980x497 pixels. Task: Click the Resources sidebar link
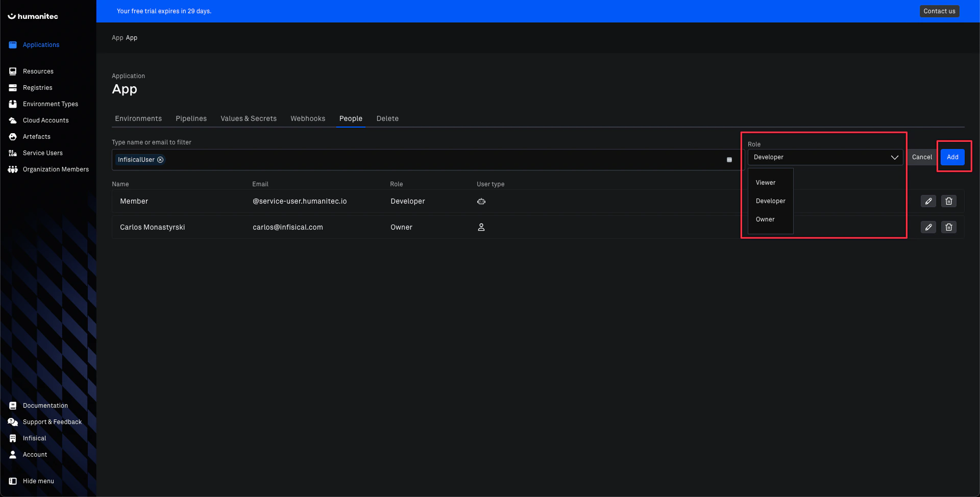pyautogui.click(x=38, y=71)
